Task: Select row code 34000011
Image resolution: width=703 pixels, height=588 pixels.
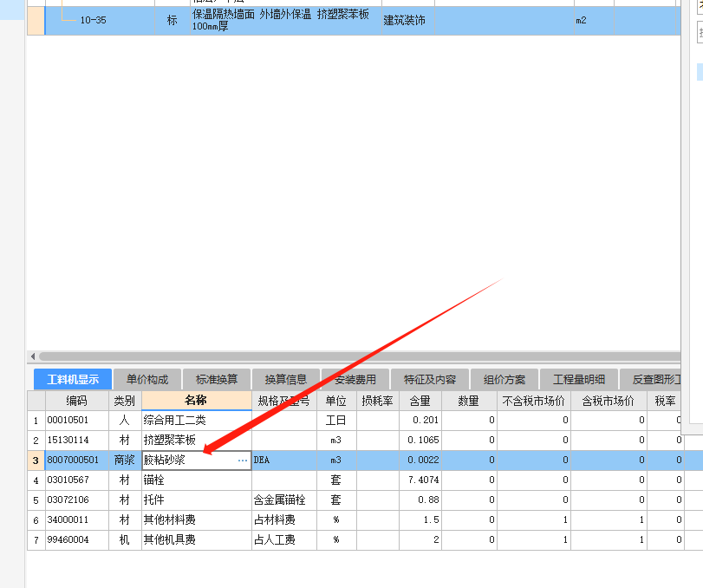Action: (76, 519)
